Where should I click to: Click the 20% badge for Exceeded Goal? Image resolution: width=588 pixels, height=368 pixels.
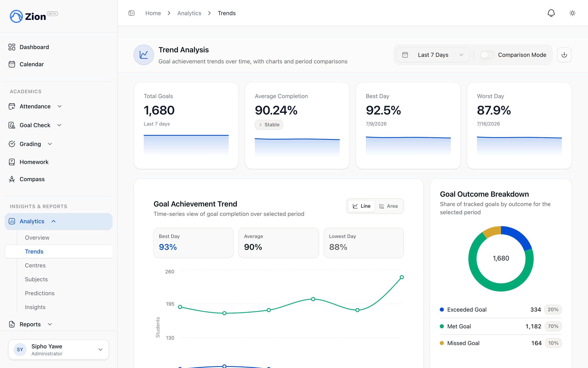pos(553,310)
